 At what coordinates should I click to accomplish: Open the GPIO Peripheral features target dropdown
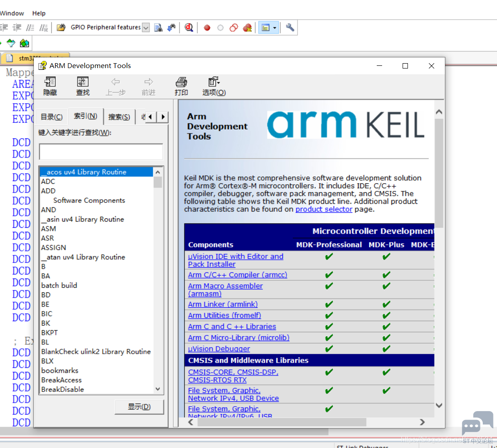(146, 28)
